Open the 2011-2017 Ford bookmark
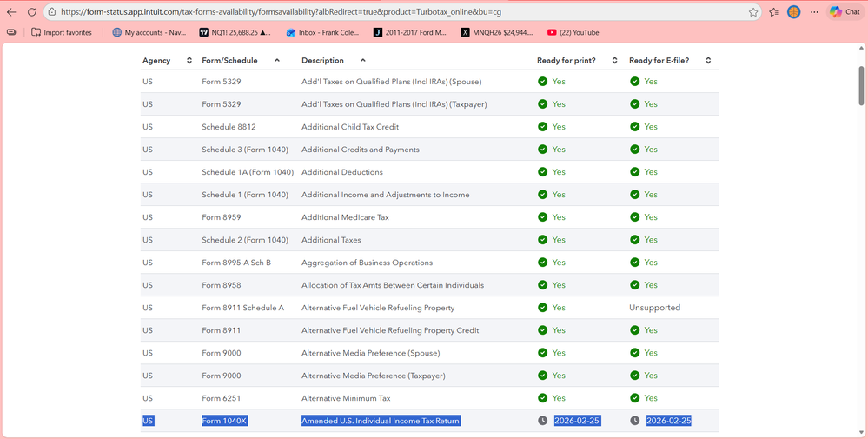The height and width of the screenshot is (439, 868). tap(409, 33)
